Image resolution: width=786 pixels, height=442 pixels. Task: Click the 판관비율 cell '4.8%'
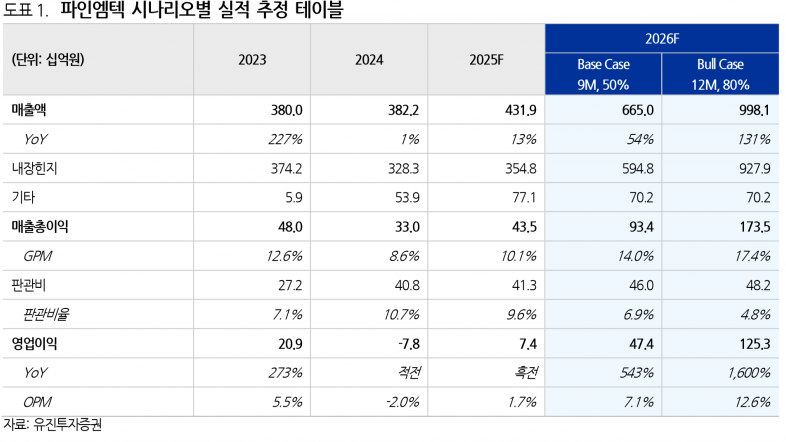[x=755, y=314]
